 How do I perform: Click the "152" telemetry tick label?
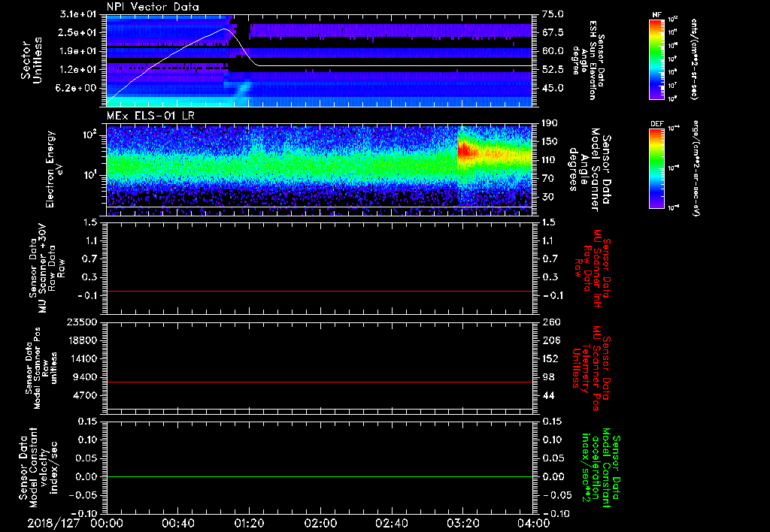pyautogui.click(x=550, y=359)
